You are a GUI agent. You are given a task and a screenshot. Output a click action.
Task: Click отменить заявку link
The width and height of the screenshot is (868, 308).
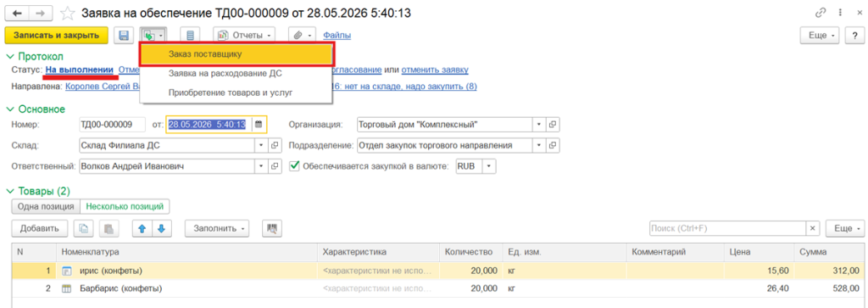click(x=435, y=70)
